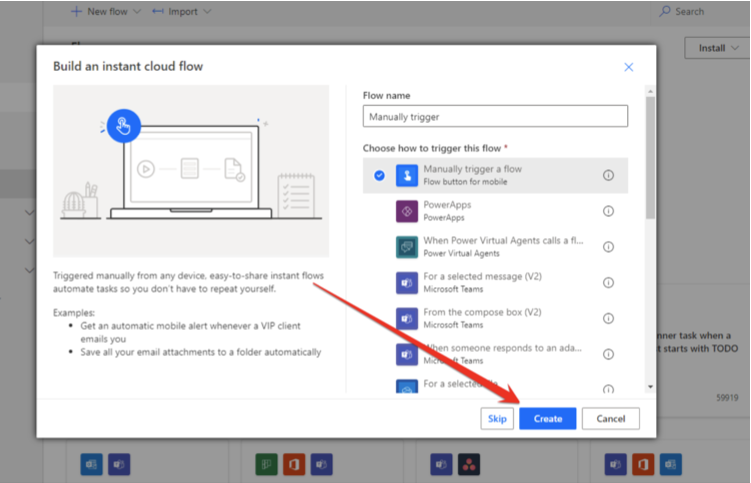Click the blue Create button
751x483 pixels.
(x=547, y=418)
